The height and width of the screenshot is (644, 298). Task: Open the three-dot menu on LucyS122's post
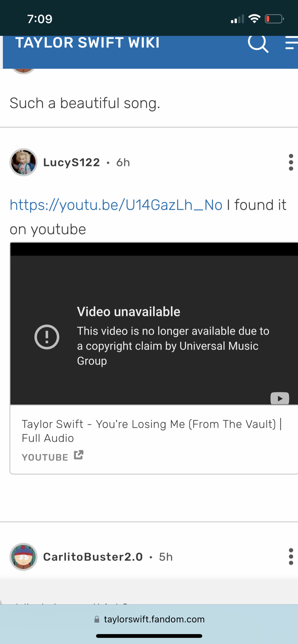291,162
